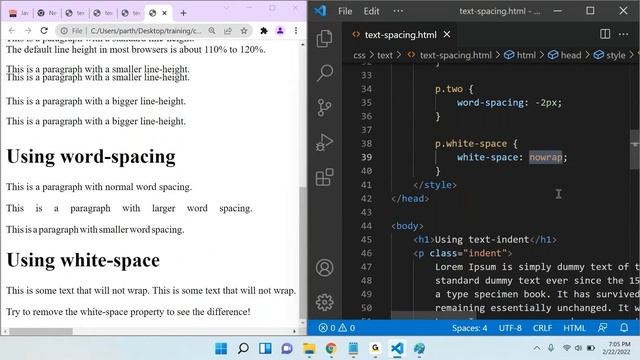
Task: Click the Using word-spacing heading in browser
Action: click(91, 156)
